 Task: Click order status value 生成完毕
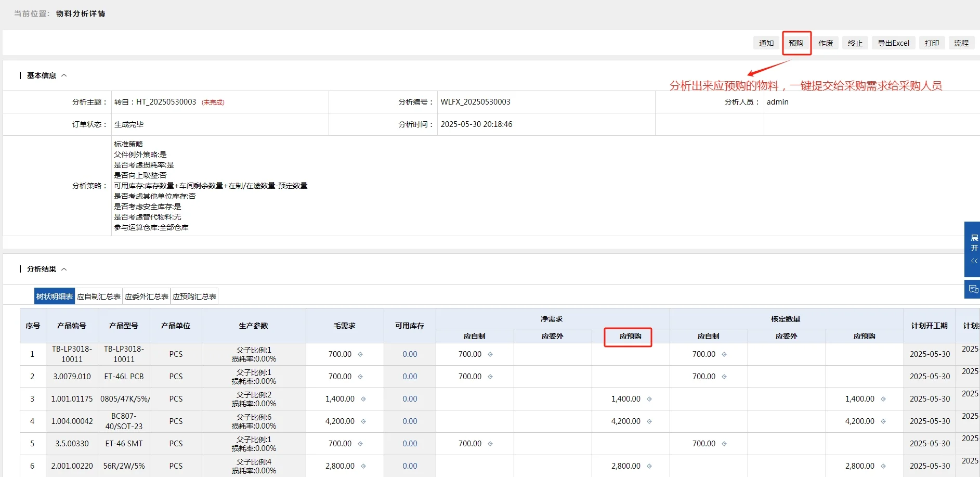[x=129, y=124]
